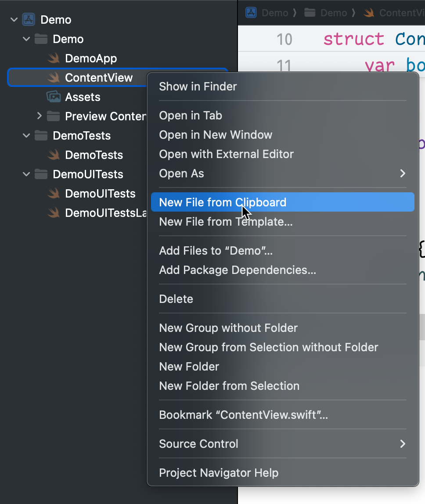Expand the Preview Content group
The width and height of the screenshot is (425, 504).
pos(40,116)
